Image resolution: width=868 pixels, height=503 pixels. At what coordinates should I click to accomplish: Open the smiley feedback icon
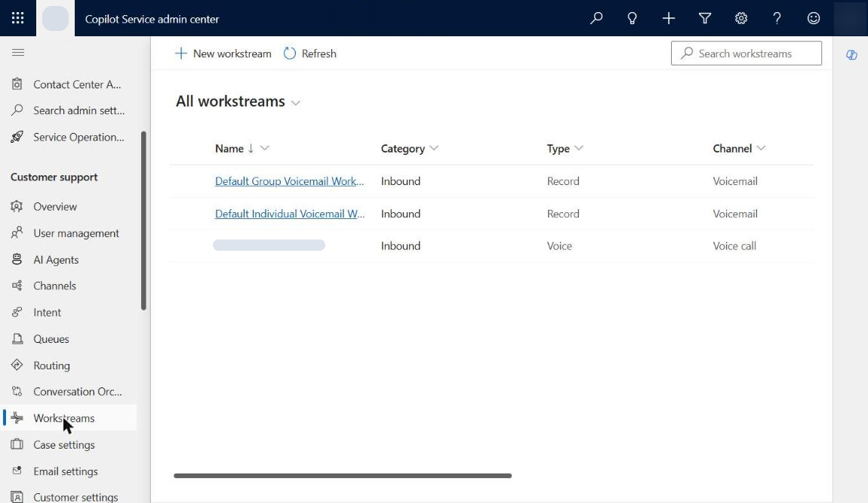tap(813, 18)
